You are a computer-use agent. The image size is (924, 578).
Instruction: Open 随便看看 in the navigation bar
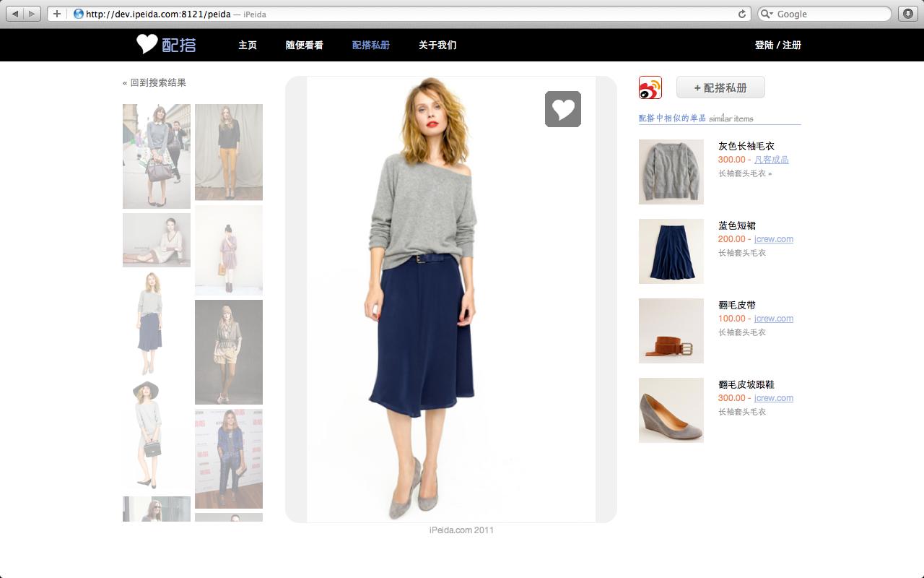[x=305, y=45]
